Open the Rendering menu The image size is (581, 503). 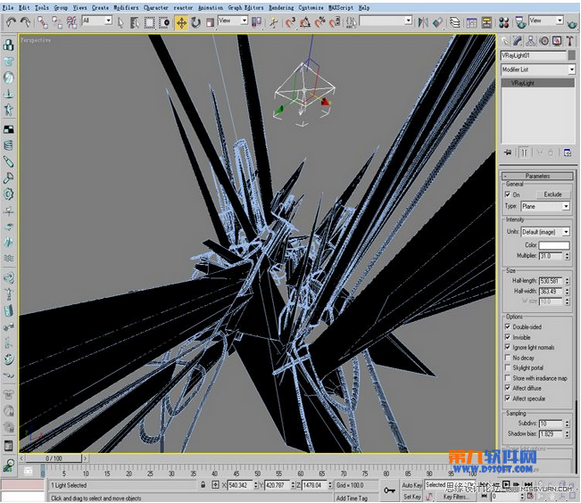(x=281, y=7)
